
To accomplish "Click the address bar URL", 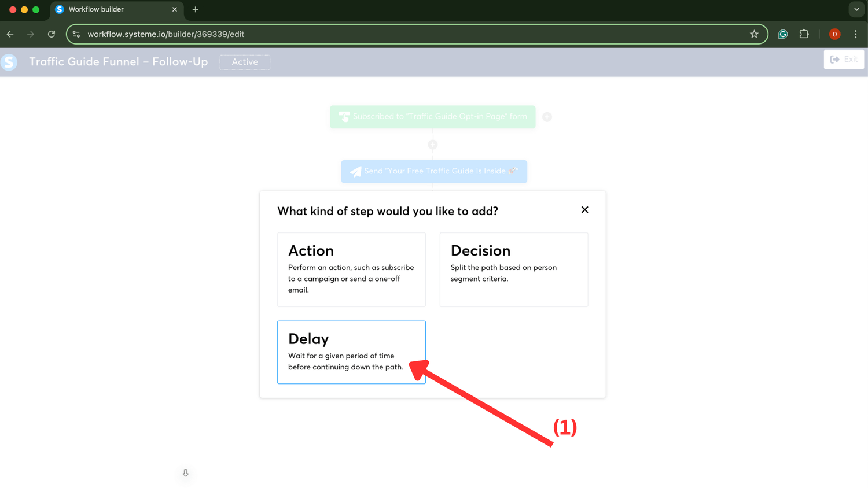I will pos(165,34).
